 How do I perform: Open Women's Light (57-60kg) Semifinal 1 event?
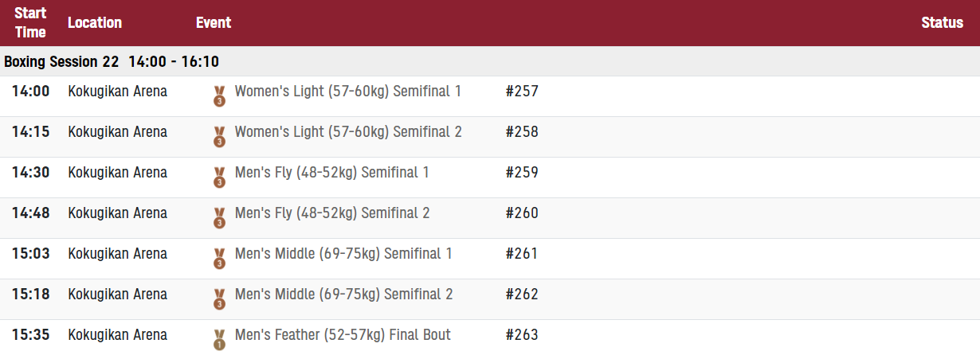point(348,92)
